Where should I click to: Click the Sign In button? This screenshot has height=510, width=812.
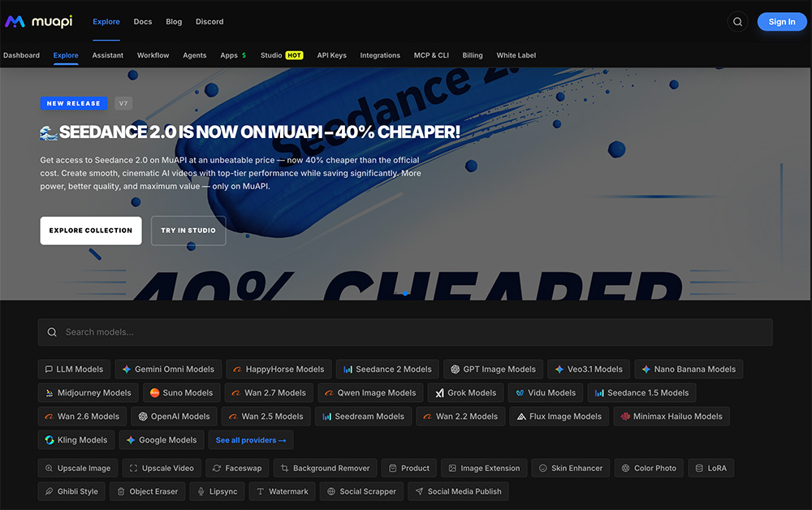[781, 22]
